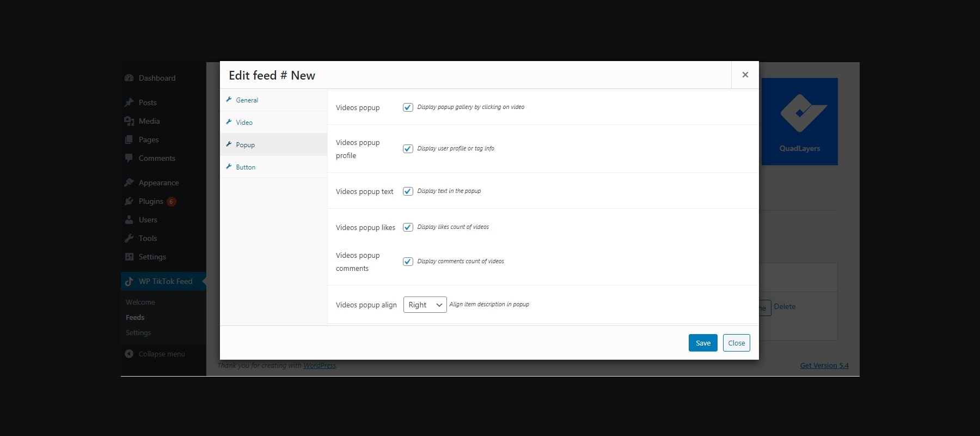The width and height of the screenshot is (980, 436).
Task: Open the Button tab in feed editor
Action: pyautogui.click(x=246, y=167)
